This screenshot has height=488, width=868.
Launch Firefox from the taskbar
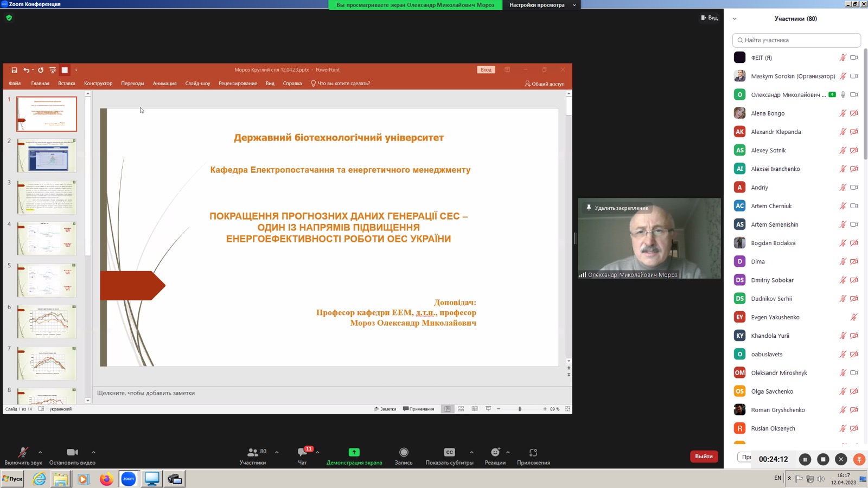coord(106,479)
